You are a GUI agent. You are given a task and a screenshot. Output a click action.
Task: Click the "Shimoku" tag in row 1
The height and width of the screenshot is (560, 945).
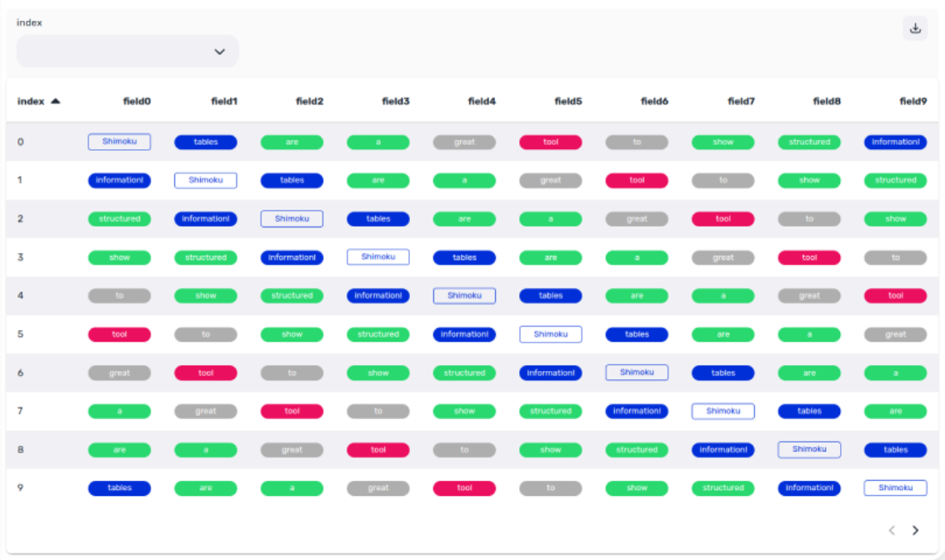point(206,180)
